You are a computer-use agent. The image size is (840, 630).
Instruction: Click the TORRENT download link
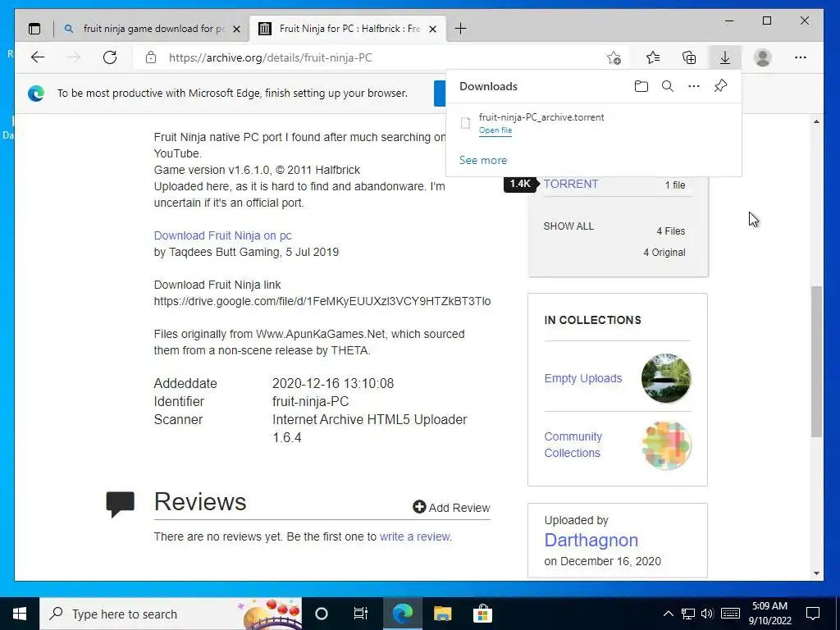pos(571,184)
